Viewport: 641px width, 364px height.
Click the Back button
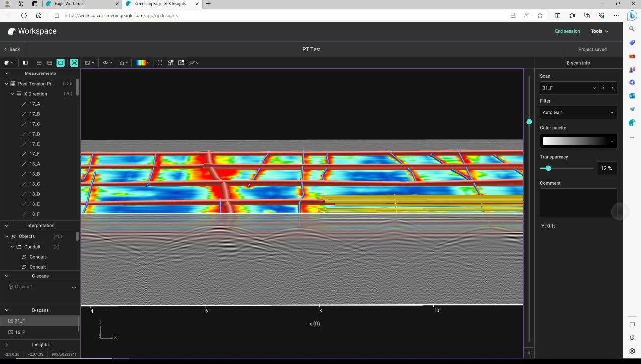click(x=12, y=49)
